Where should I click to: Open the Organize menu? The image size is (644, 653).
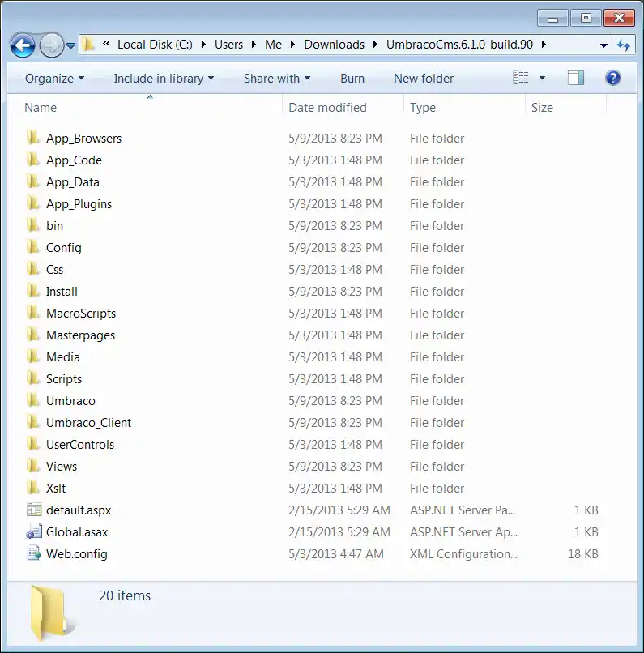coord(54,79)
